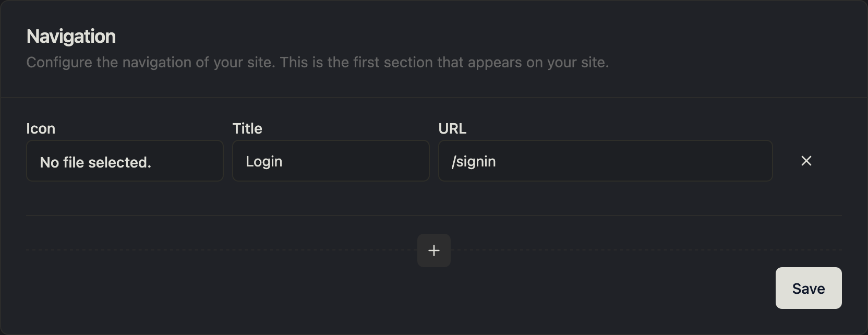The height and width of the screenshot is (335, 868).
Task: Select the Title input containing Login
Action: (x=330, y=161)
